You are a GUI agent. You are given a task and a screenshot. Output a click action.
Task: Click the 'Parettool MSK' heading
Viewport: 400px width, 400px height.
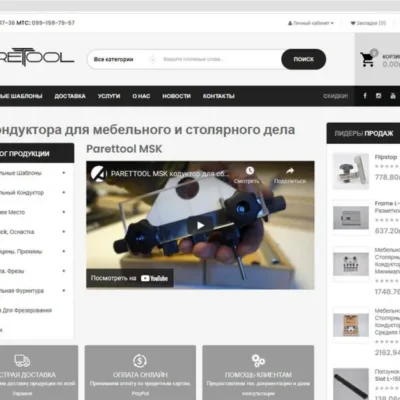(124, 149)
